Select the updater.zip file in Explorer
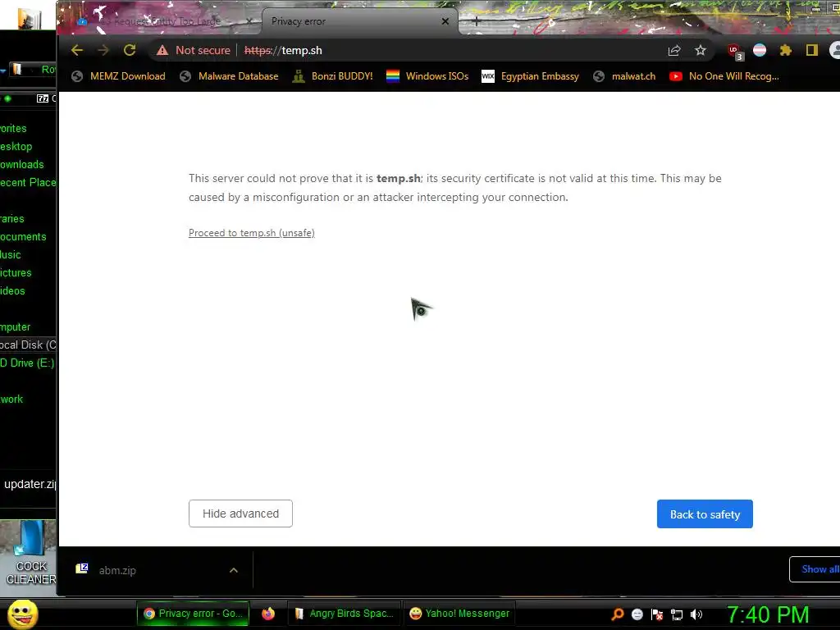This screenshot has height=630, width=840. click(30, 484)
